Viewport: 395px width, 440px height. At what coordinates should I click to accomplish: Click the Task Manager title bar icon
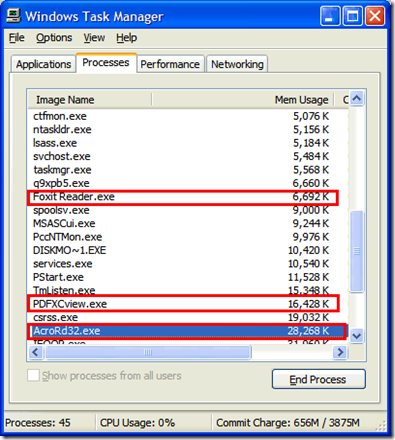click(x=14, y=16)
